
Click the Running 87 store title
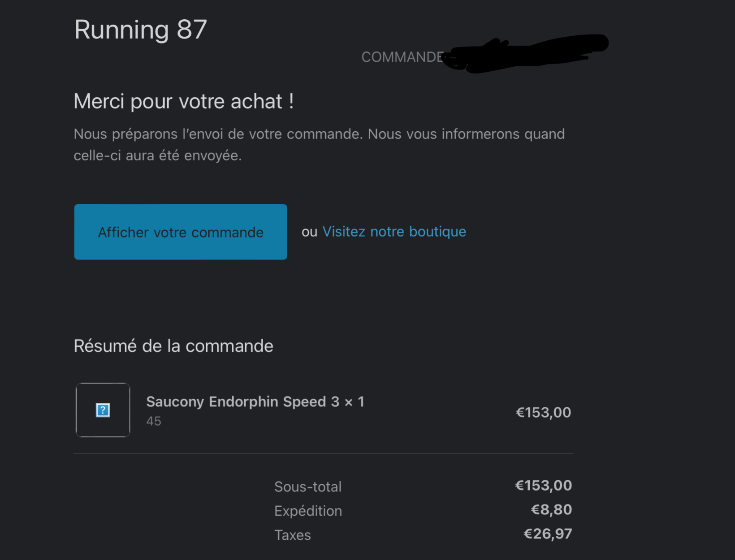tap(140, 30)
